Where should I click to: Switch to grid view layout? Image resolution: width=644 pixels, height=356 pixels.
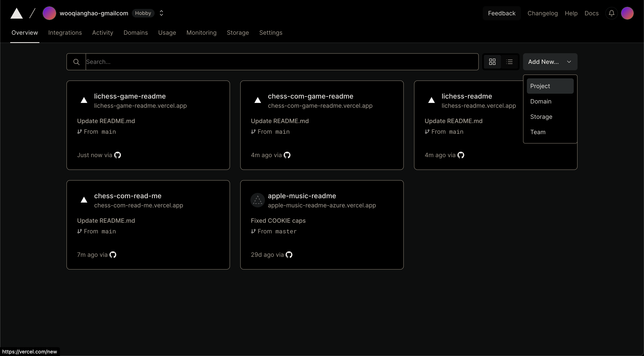(x=492, y=62)
